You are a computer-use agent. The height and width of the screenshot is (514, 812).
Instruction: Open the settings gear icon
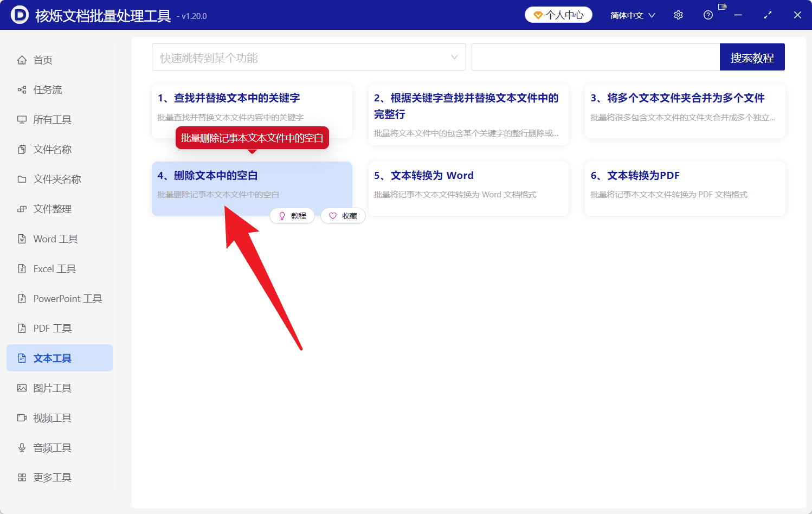pyautogui.click(x=678, y=15)
